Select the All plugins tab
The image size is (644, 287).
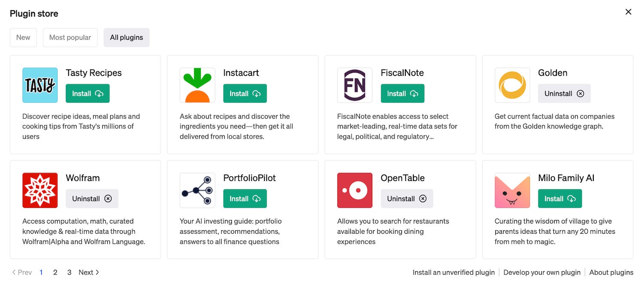click(x=126, y=37)
